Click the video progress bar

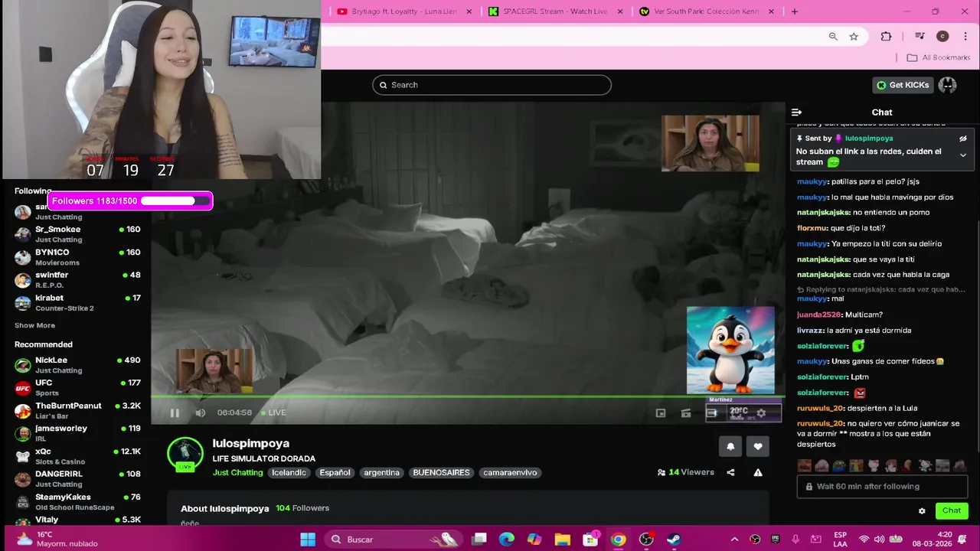click(x=468, y=396)
